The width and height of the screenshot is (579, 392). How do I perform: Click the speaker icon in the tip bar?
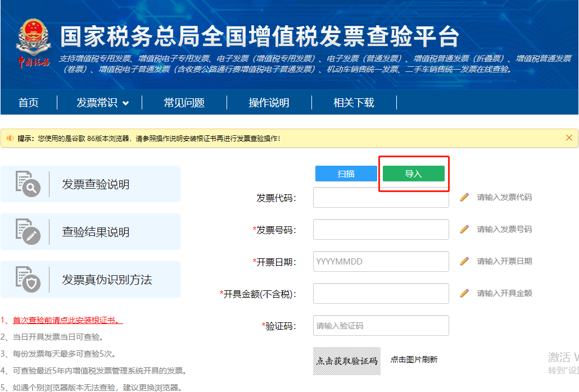click(10, 138)
